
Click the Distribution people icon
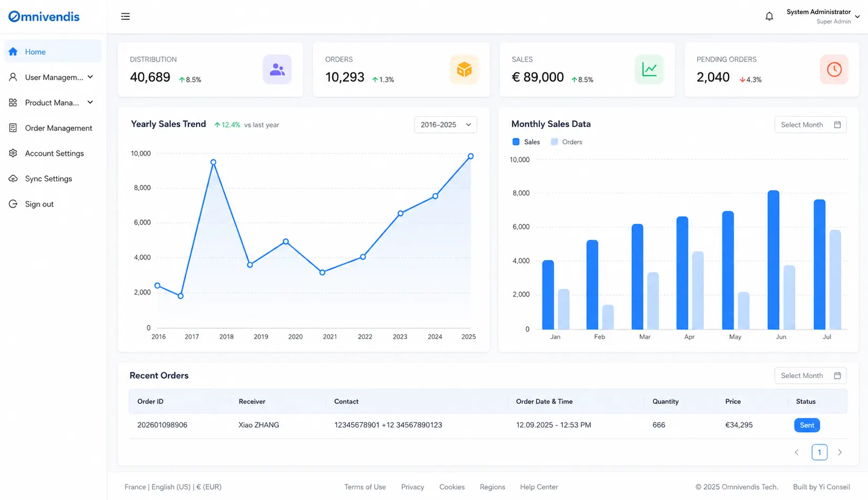coord(277,69)
